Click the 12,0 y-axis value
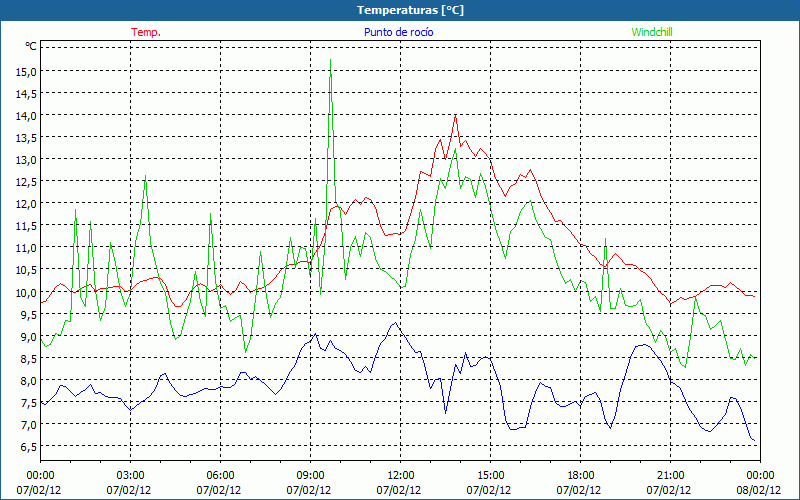Screen dimensions: 800x500 tap(27, 204)
